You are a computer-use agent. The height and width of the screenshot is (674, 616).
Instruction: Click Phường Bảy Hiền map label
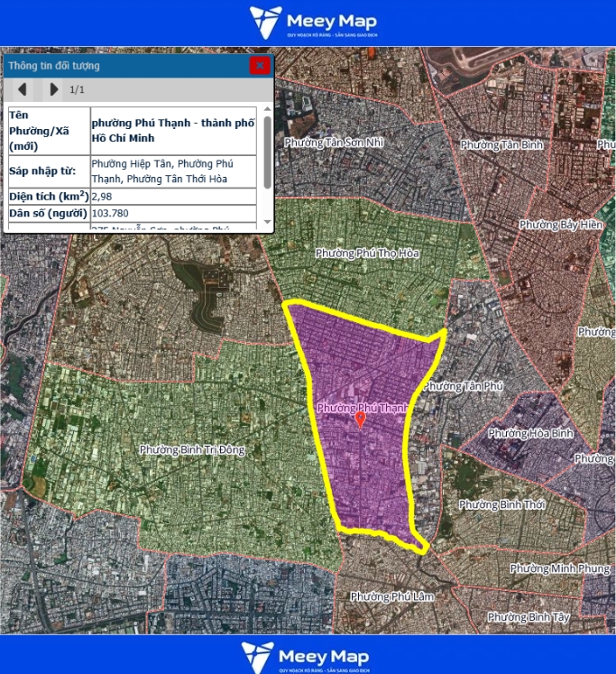click(563, 224)
